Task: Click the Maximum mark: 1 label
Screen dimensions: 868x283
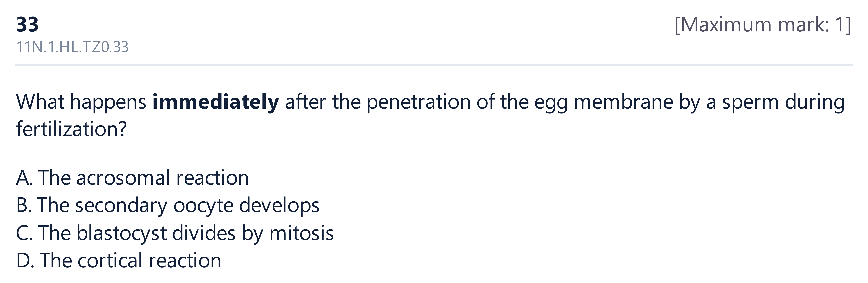Action: coord(763,25)
